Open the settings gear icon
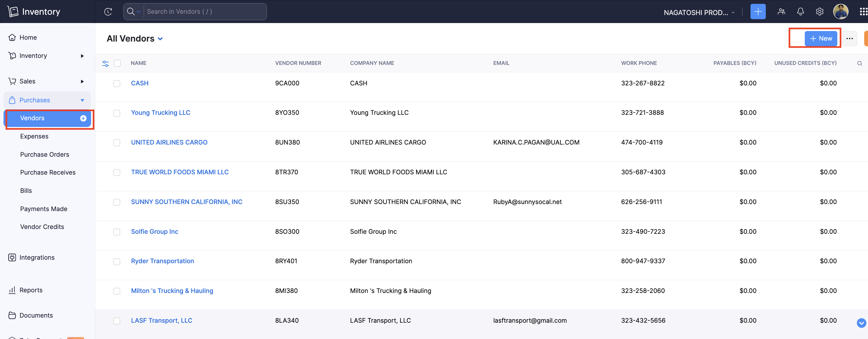This screenshot has width=868, height=339. coord(819,12)
